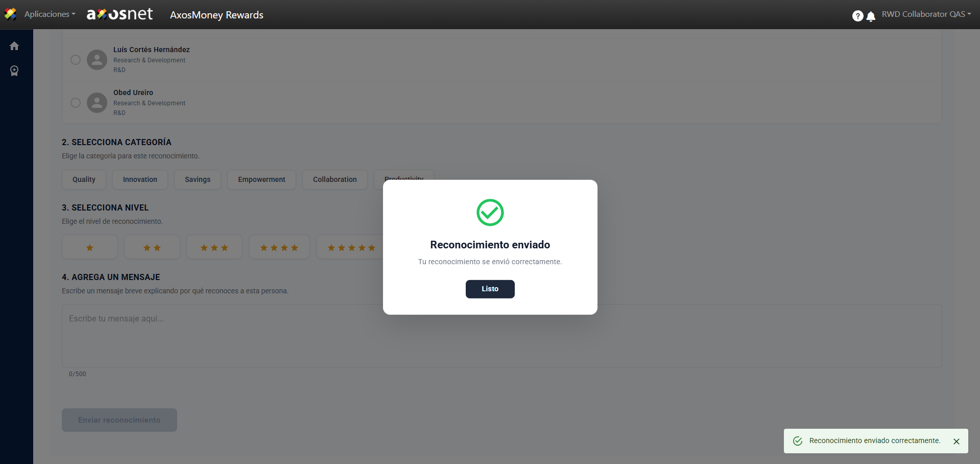Click Luis Cortés Hernández avatar icon
The height and width of the screenshot is (464, 980).
point(97,60)
